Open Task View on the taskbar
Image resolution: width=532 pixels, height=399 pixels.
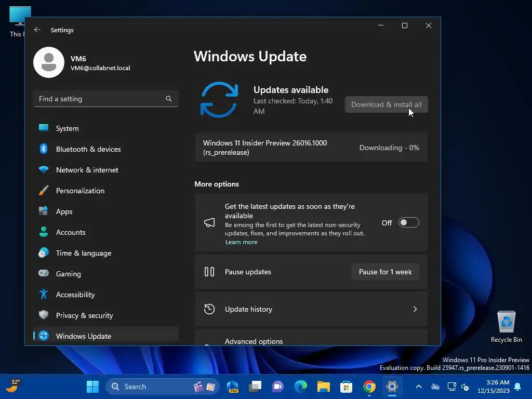click(x=255, y=387)
